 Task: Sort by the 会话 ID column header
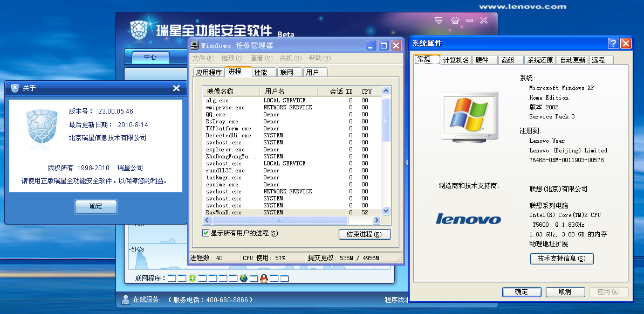point(337,92)
